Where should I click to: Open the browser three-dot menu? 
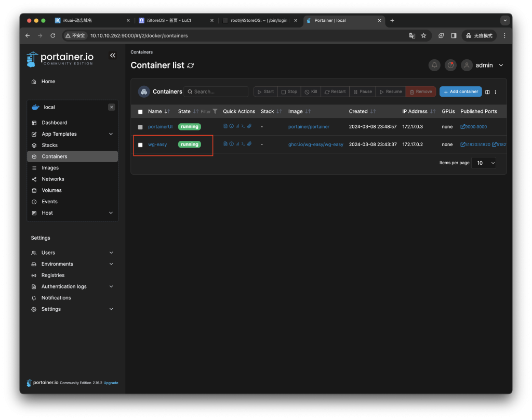pos(504,36)
